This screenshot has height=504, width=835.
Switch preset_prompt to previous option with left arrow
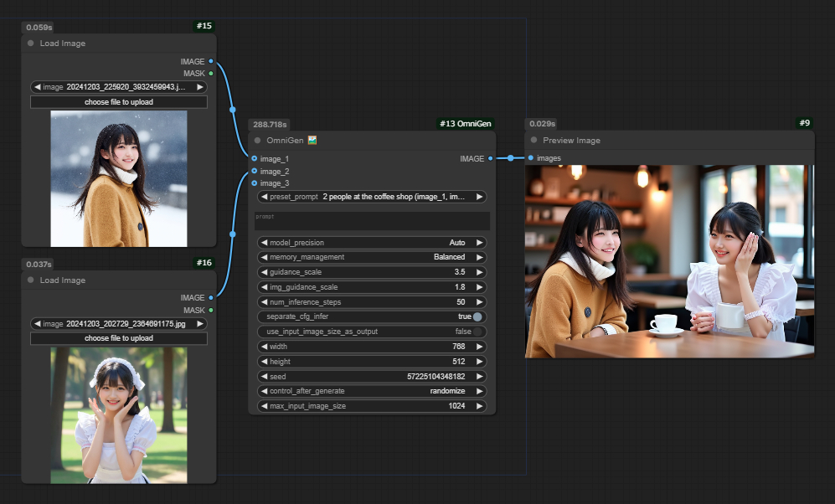264,197
